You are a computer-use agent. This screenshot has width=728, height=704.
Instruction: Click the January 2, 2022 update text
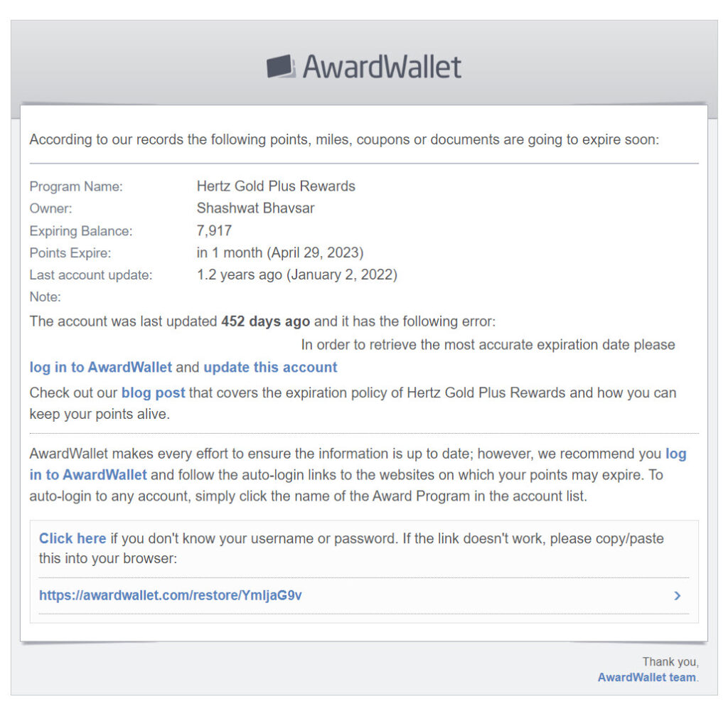(341, 274)
